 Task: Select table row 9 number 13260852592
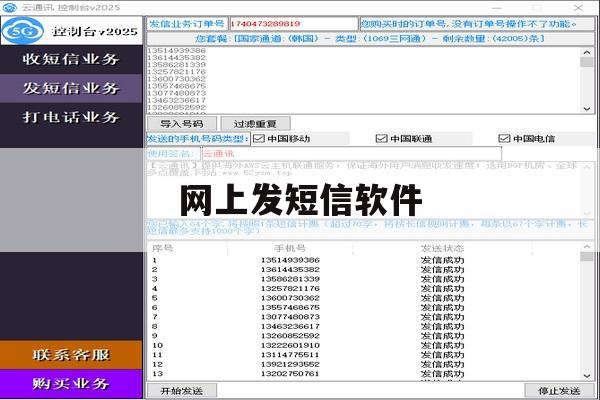point(290,336)
